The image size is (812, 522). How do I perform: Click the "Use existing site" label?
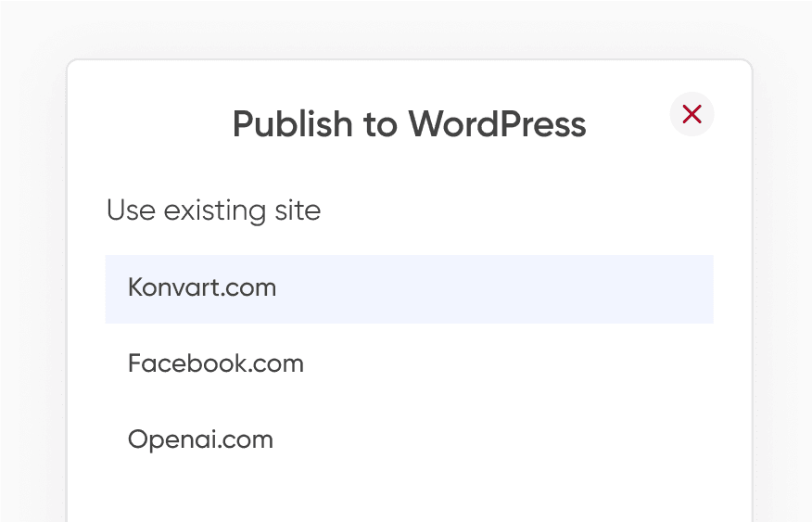point(213,210)
